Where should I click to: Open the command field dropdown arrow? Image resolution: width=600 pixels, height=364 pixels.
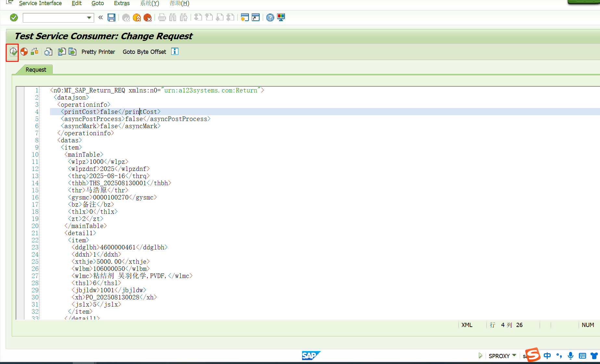coord(89,18)
